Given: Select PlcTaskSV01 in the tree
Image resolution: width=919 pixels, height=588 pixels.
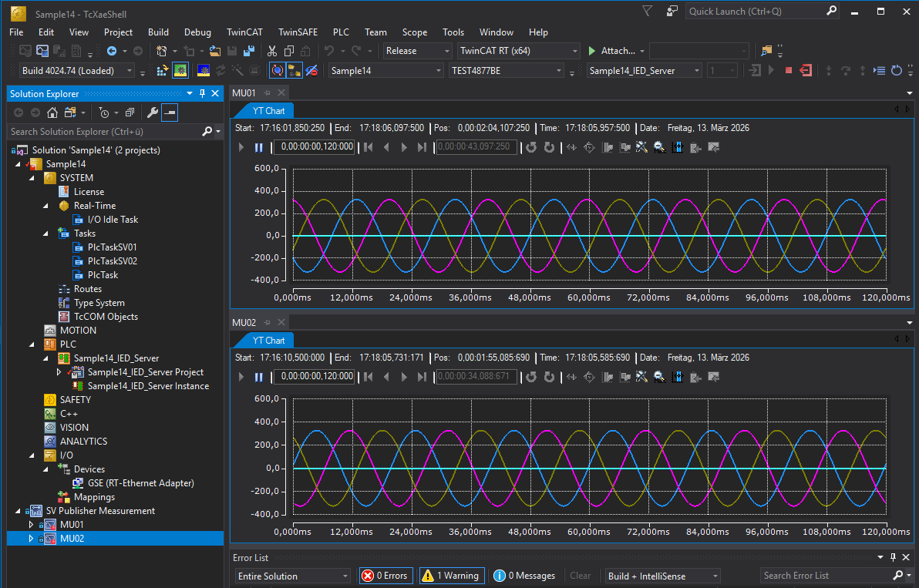Looking at the screenshot, I should point(112,247).
